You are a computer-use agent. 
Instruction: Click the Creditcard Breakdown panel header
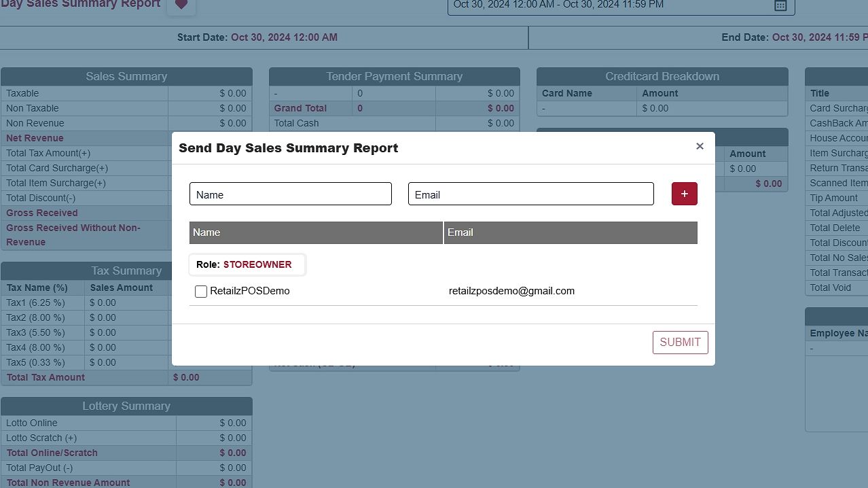click(662, 76)
